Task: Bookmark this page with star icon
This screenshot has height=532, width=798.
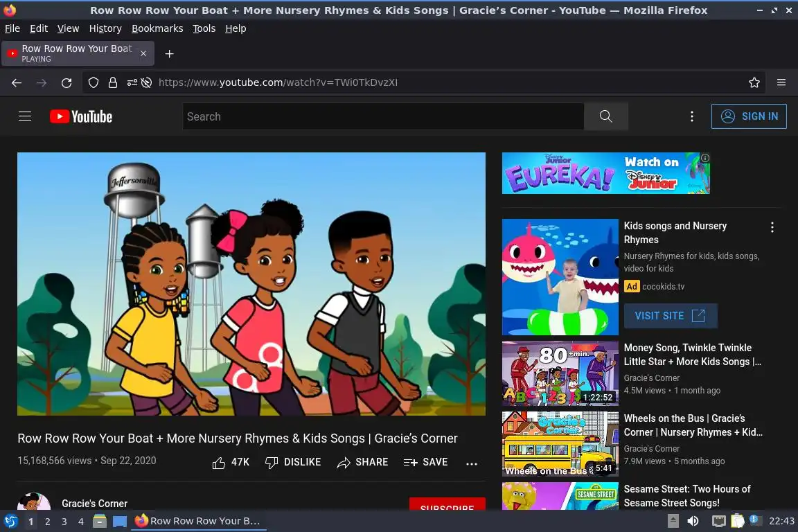Action: coord(754,82)
